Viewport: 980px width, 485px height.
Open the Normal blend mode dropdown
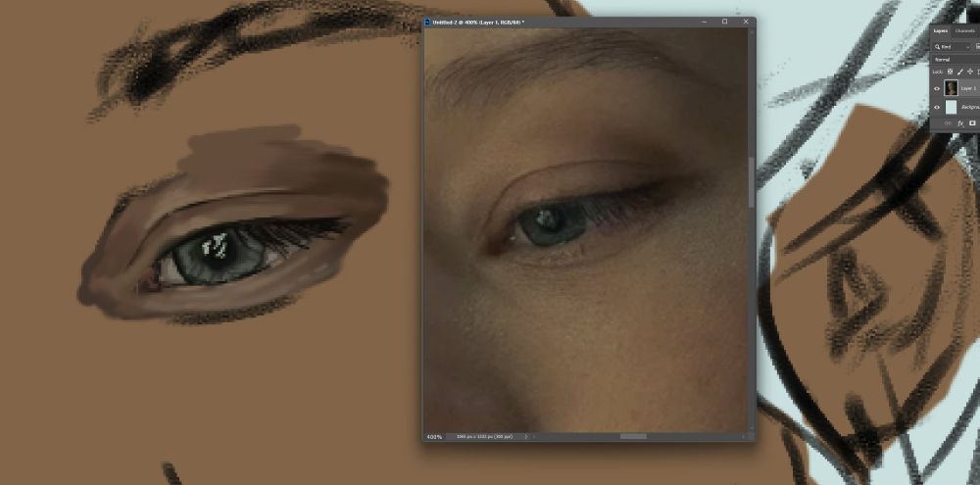click(955, 60)
